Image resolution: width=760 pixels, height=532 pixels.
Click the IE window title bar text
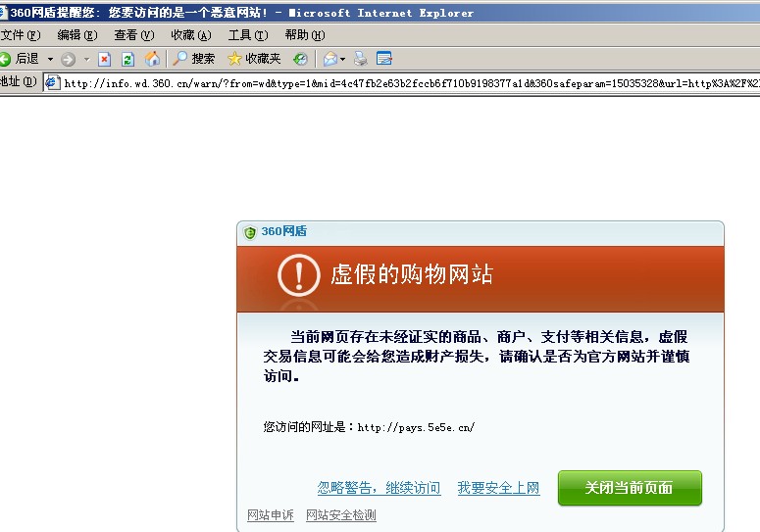pyautogui.click(x=242, y=13)
